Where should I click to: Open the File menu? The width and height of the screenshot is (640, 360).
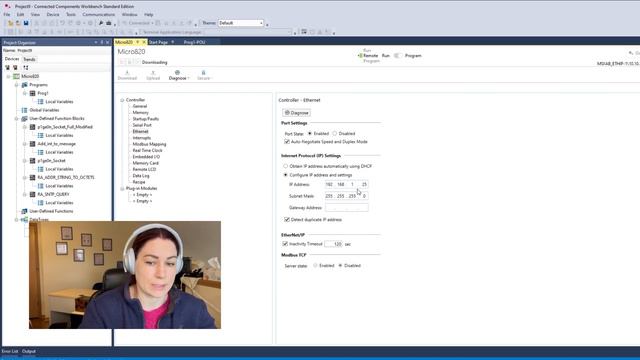[x=7, y=14]
